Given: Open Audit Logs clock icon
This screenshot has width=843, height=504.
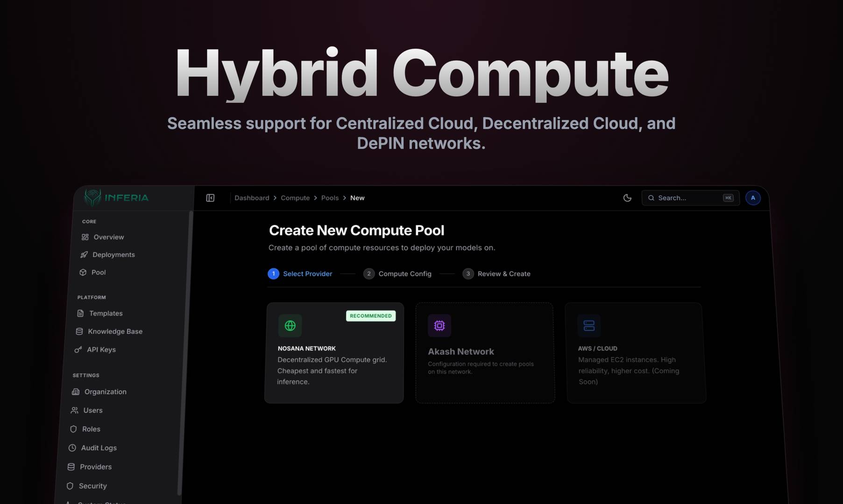Looking at the screenshot, I should (x=72, y=448).
